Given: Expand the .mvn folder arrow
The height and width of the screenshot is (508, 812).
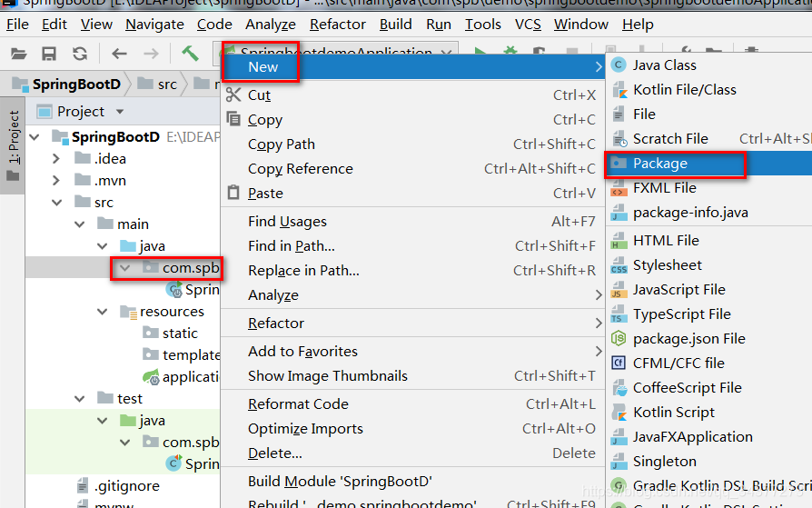Looking at the screenshot, I should pyautogui.click(x=56, y=181).
